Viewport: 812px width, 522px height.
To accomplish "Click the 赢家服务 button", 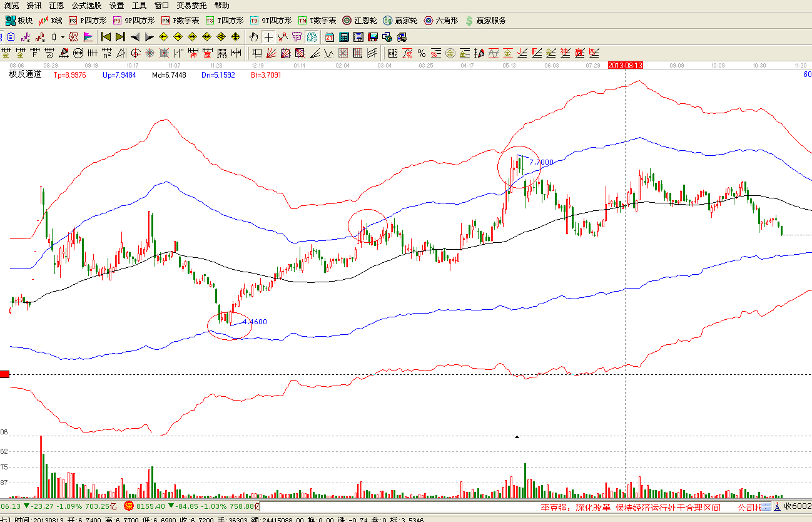I will point(485,21).
